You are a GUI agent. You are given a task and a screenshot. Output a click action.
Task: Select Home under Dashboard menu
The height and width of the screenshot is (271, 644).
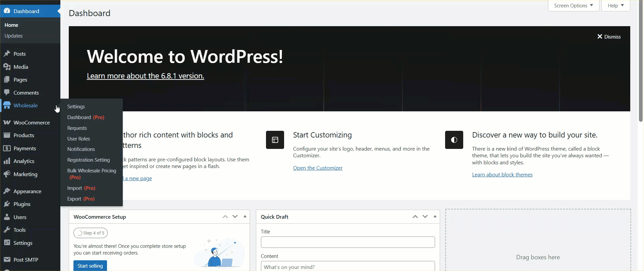click(11, 25)
